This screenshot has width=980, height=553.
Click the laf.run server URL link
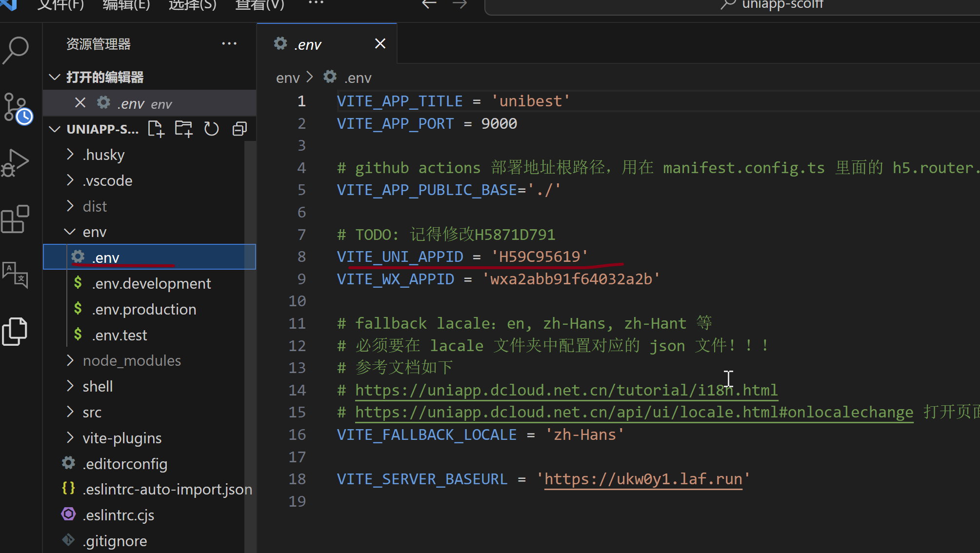pyautogui.click(x=643, y=479)
